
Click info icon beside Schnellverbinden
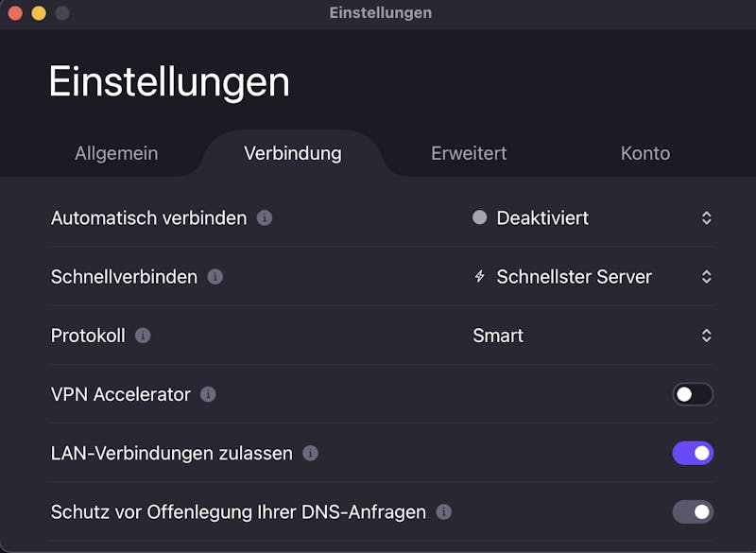(x=215, y=277)
